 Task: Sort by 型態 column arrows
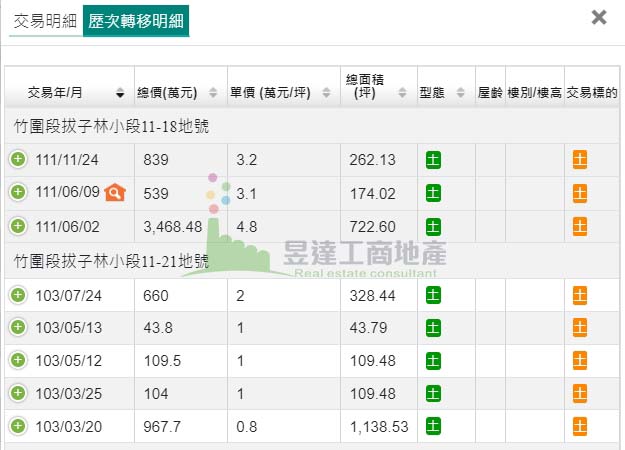pyautogui.click(x=460, y=93)
